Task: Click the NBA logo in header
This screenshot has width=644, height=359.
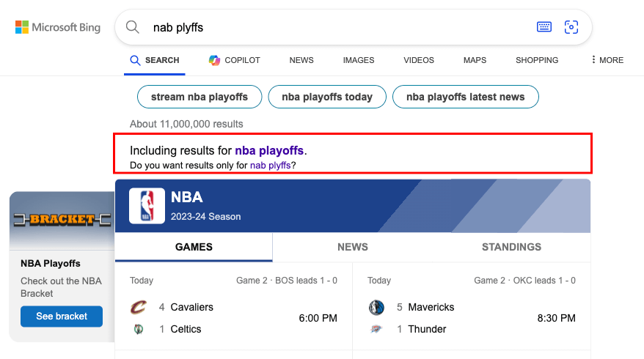Action: [x=147, y=206]
